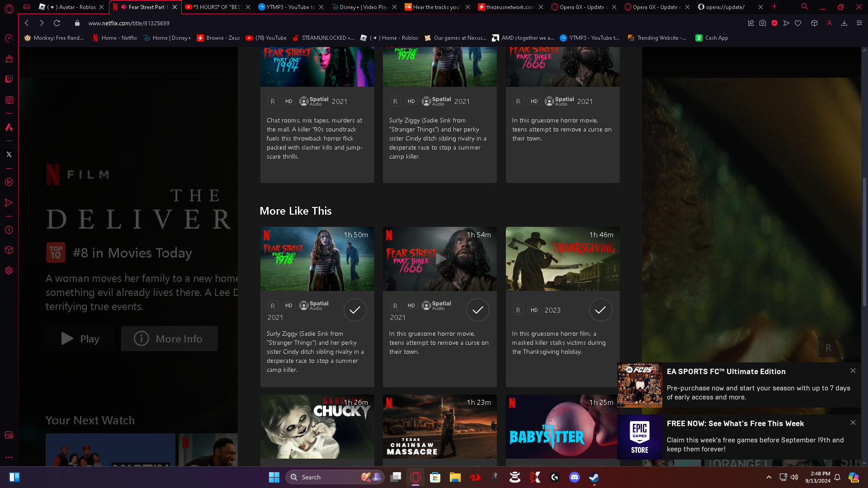This screenshot has width=868, height=488.
Task: Open the Browse - Zeus bookmark
Action: pyautogui.click(x=218, y=38)
